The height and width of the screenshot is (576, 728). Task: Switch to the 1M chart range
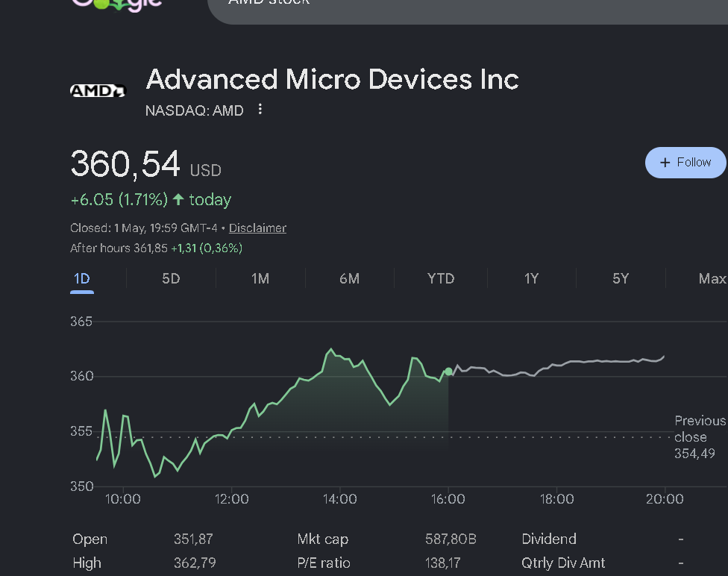click(x=260, y=279)
